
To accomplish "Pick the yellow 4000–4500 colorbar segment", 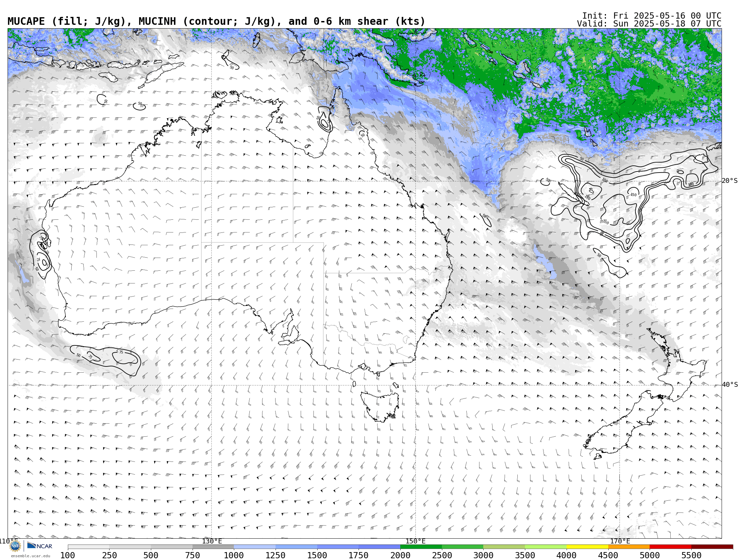I will pos(587,547).
